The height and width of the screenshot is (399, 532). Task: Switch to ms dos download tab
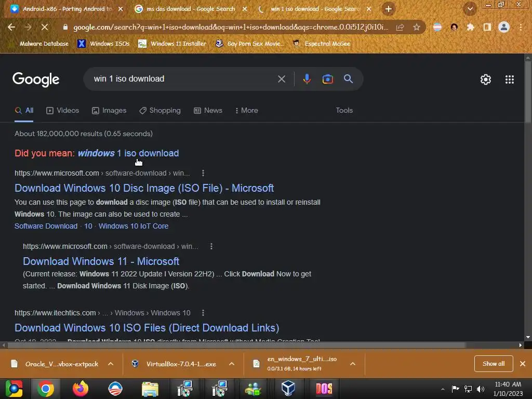click(x=191, y=9)
